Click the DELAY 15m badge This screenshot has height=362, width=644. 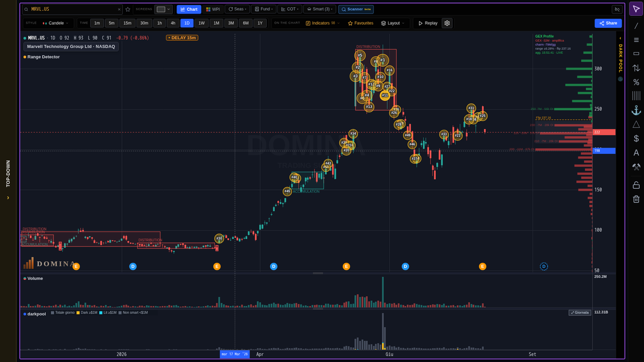pos(182,38)
